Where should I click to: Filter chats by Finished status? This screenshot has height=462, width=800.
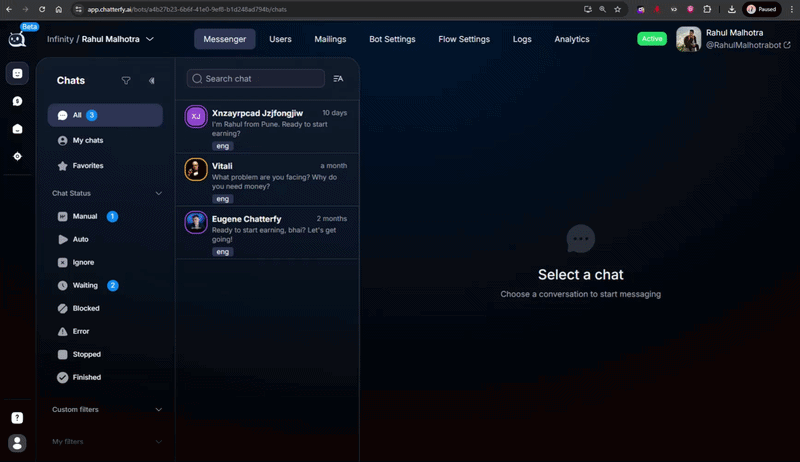point(105,377)
